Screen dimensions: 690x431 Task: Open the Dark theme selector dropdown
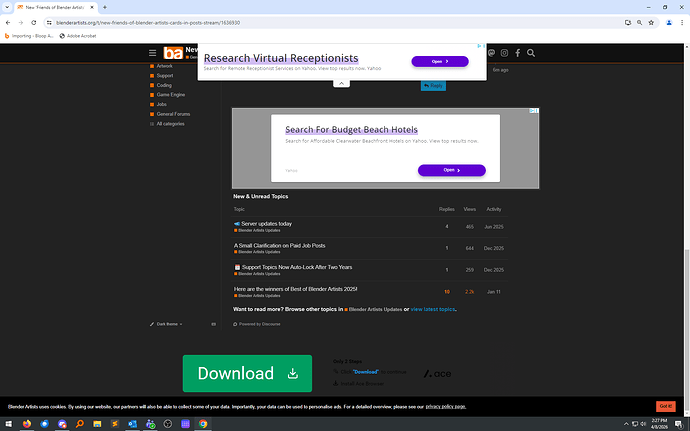tap(166, 324)
